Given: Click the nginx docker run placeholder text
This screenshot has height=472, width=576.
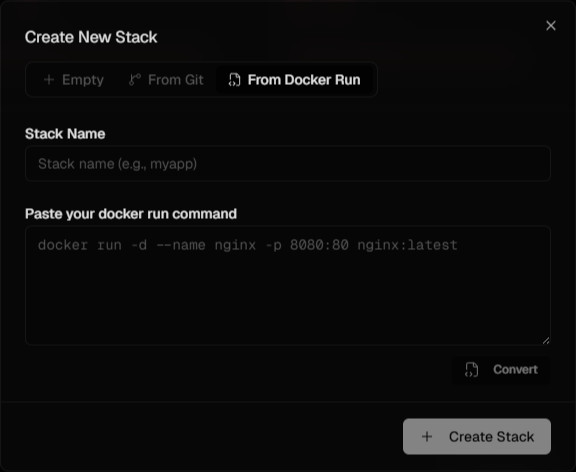Looking at the screenshot, I should (248, 245).
